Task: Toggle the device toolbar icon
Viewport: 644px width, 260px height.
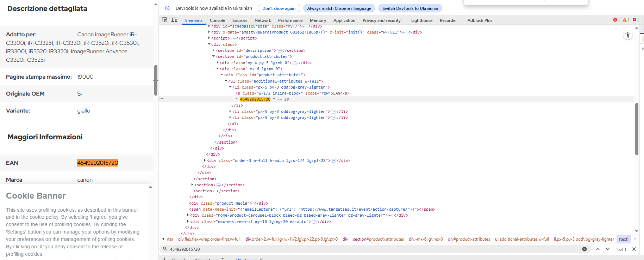Action: [174, 20]
